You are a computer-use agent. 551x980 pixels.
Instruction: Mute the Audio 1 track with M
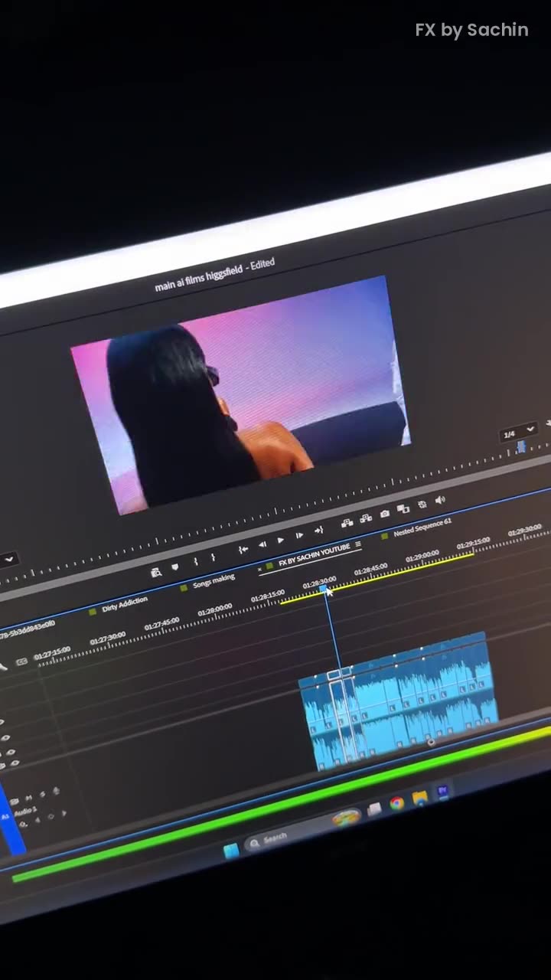pos(28,799)
